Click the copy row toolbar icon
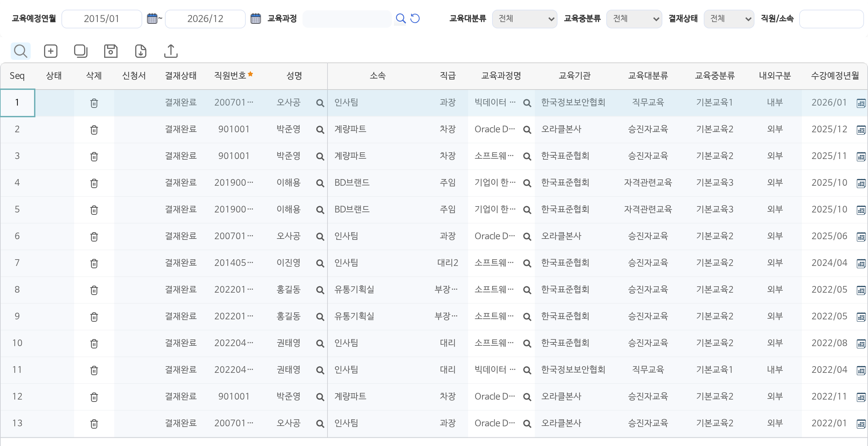The height and width of the screenshot is (446, 868). (x=80, y=51)
